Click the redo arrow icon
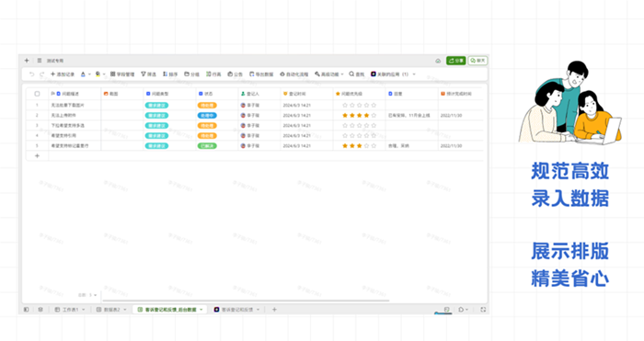644x341 pixels. 42,74
